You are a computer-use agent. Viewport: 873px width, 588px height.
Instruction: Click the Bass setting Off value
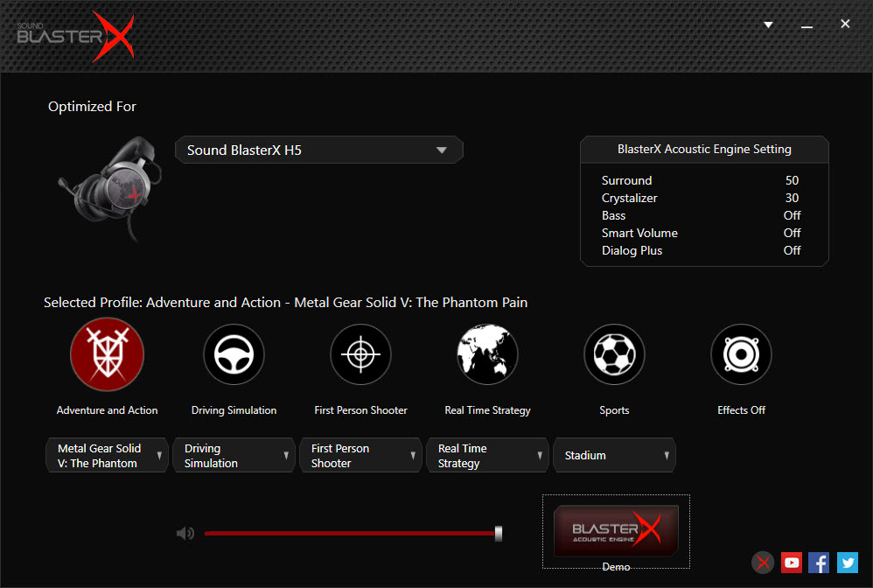tap(792, 215)
